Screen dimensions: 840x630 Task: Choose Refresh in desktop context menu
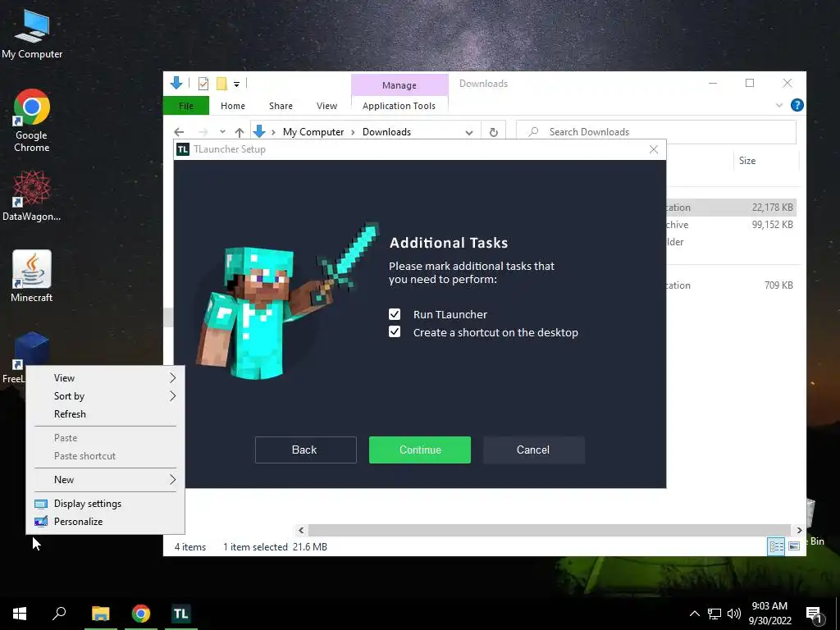coord(106,414)
